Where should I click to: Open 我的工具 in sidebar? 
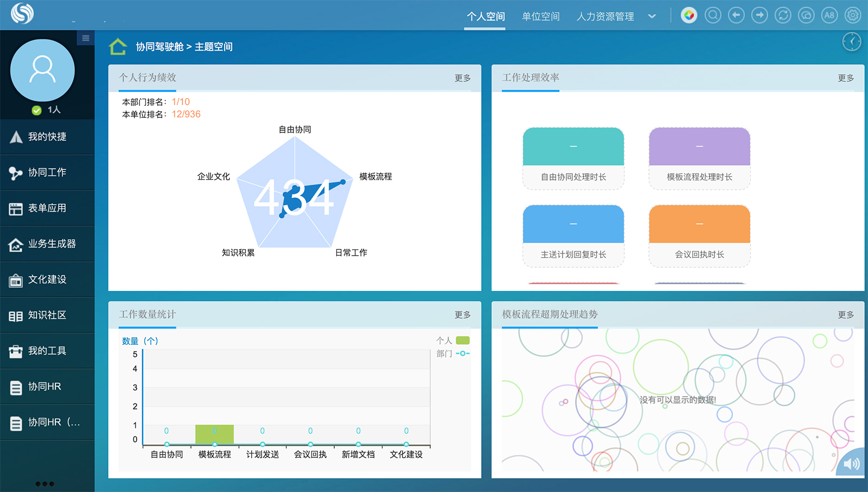(x=47, y=351)
